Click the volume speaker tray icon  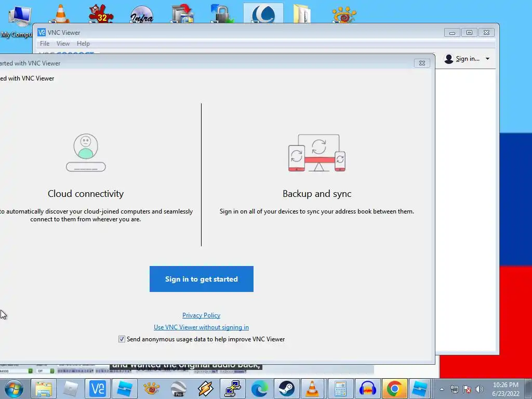point(480,389)
